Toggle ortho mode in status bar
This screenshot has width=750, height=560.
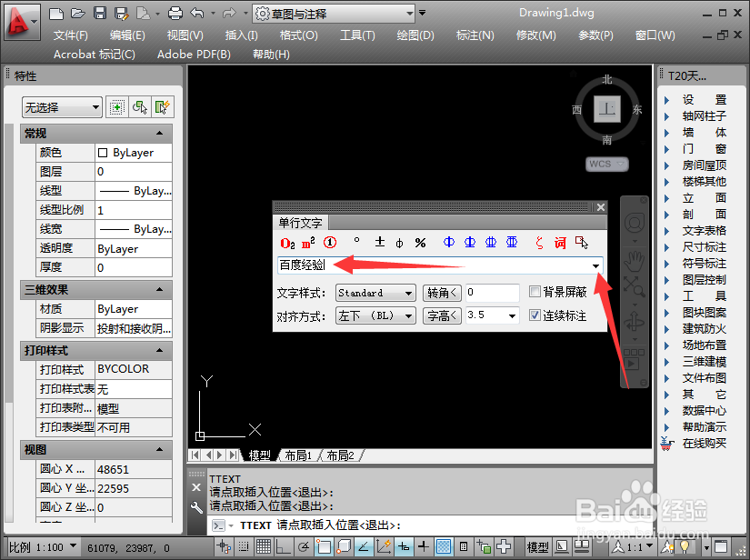pyautogui.click(x=283, y=546)
